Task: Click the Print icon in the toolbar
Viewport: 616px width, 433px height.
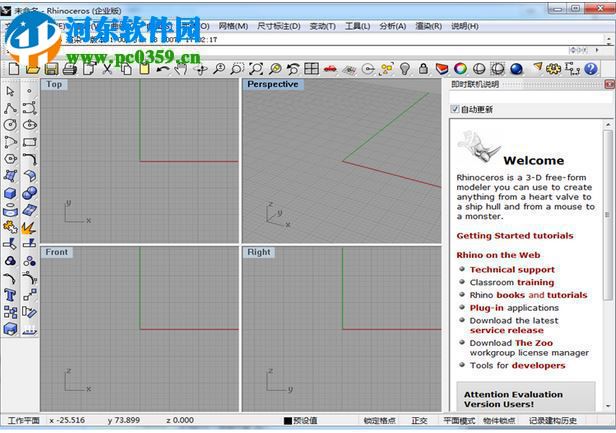Action: 70,70
